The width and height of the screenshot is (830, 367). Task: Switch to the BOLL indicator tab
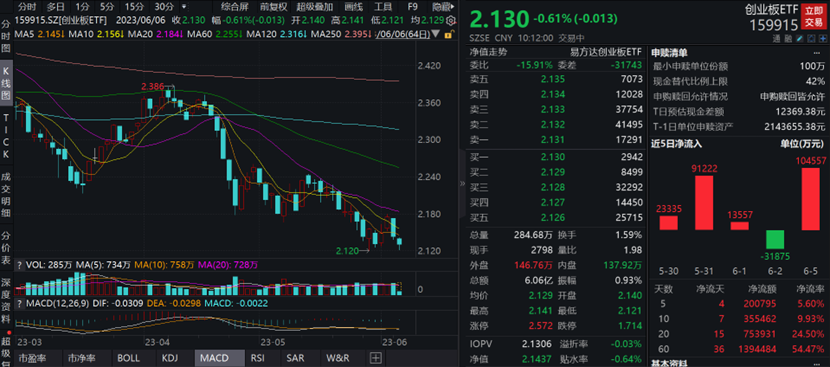[128, 358]
